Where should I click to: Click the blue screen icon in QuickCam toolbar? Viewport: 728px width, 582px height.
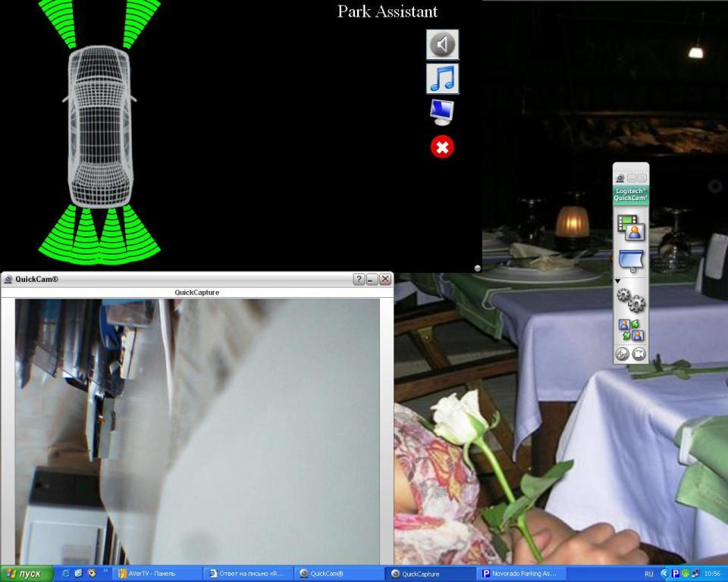coord(630,261)
